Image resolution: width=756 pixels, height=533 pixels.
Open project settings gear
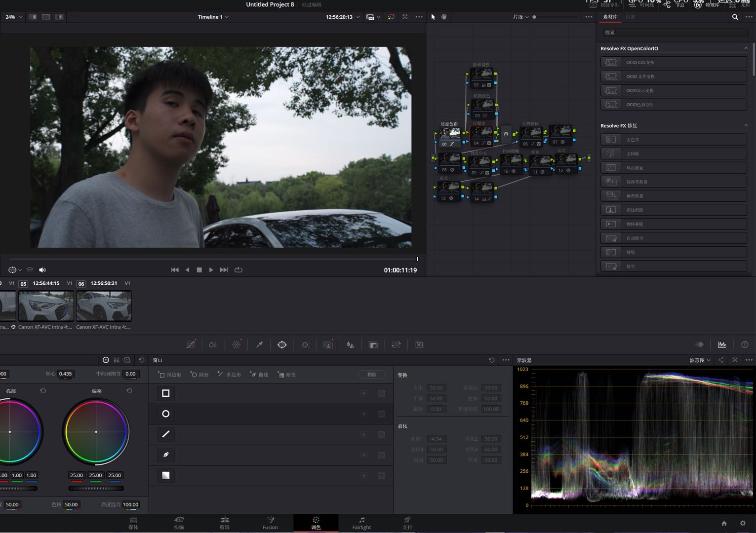pos(743,523)
